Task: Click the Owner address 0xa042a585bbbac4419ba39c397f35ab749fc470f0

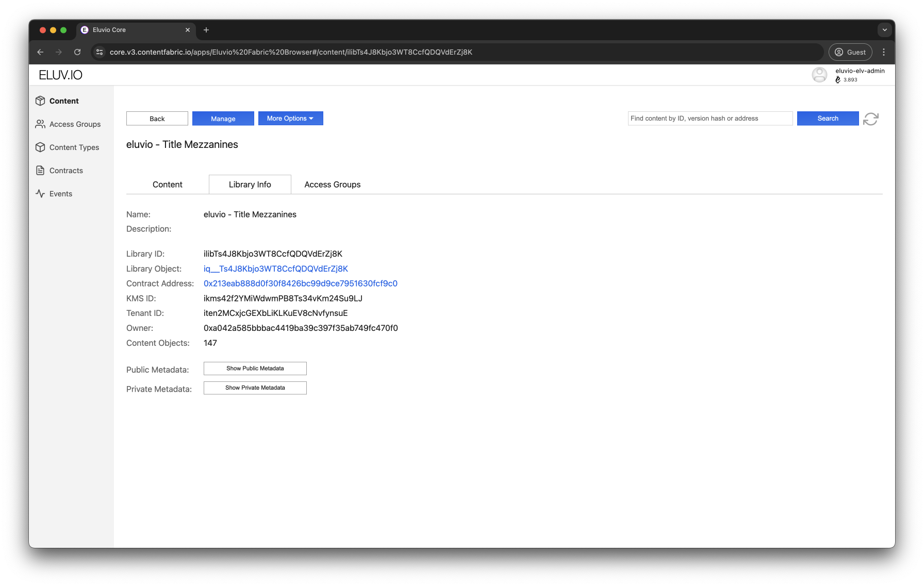Action: pyautogui.click(x=301, y=328)
